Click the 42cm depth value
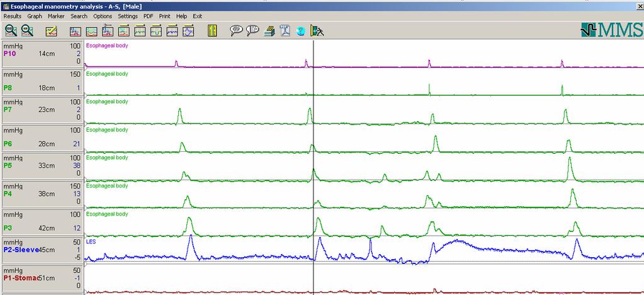This screenshot has height=295, width=644. [47, 228]
